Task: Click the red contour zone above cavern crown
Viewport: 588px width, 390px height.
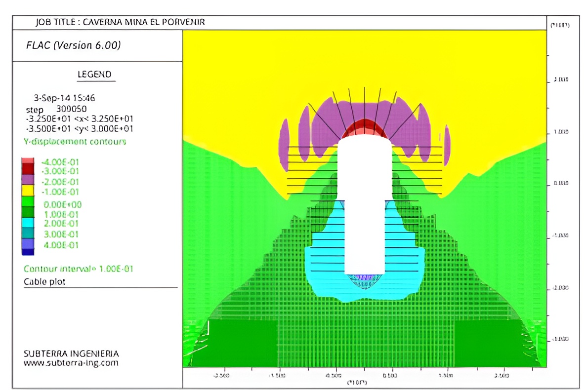Action: click(365, 127)
